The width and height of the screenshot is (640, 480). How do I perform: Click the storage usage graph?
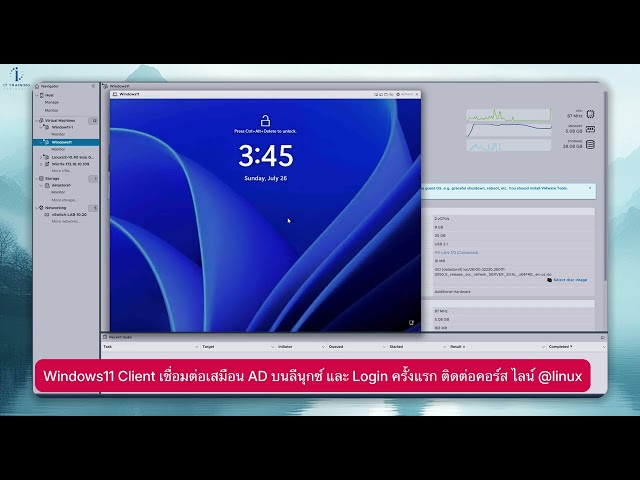(509, 145)
